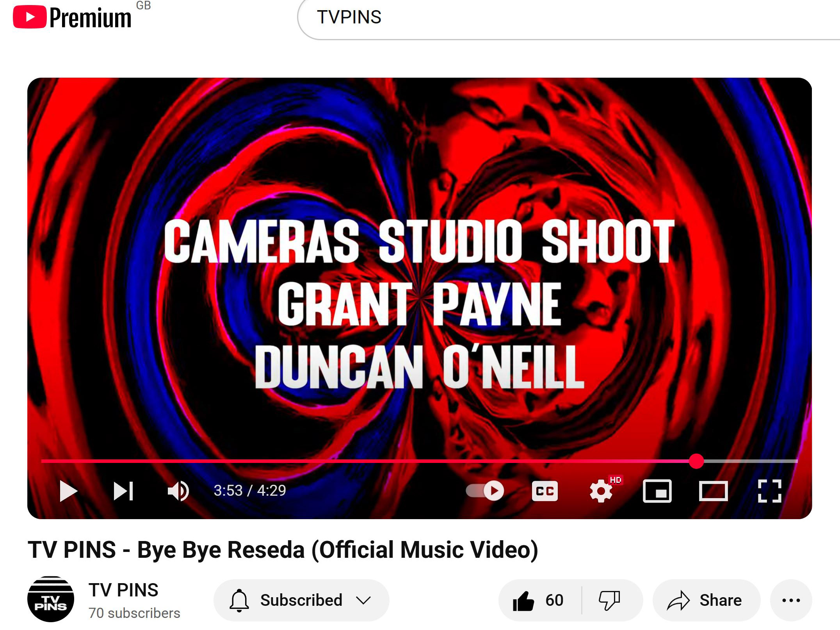Expand the Subscribed notification dropdown chevron
This screenshot has height=630, width=840.
[x=363, y=600]
